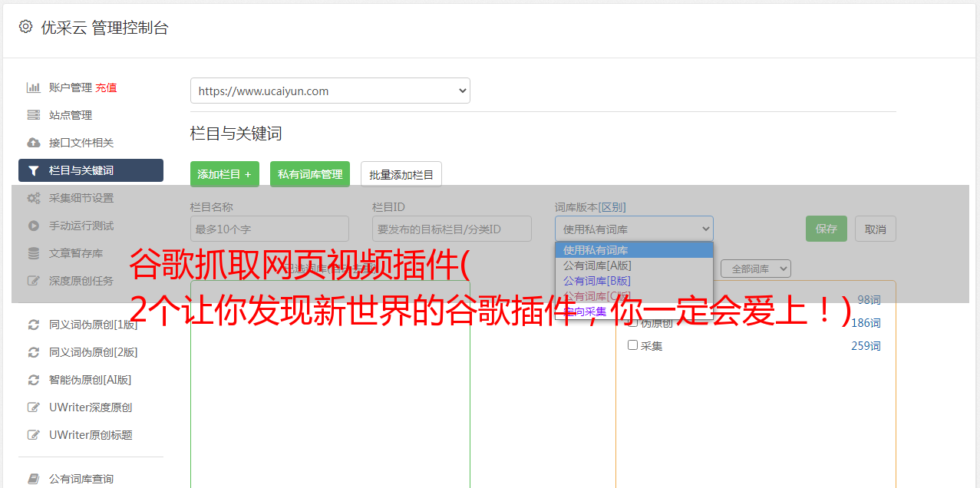This screenshot has height=488, width=980.
Task: Open 账户管理 in the sidebar
Action: tap(70, 87)
